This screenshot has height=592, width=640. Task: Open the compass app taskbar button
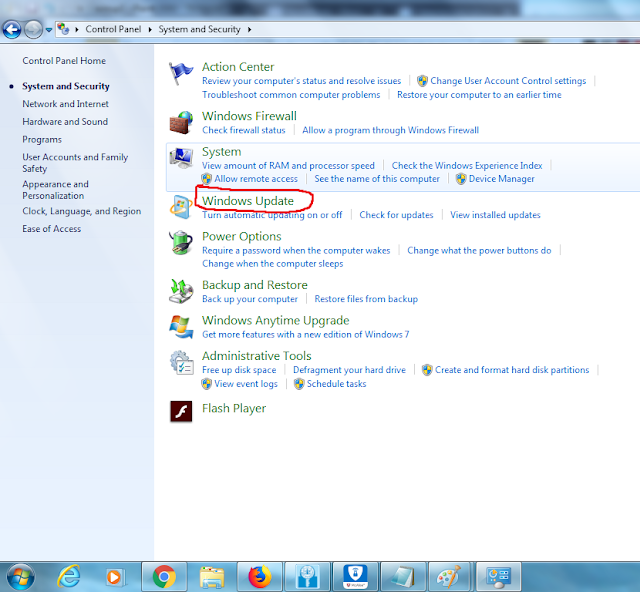[x=308, y=577]
